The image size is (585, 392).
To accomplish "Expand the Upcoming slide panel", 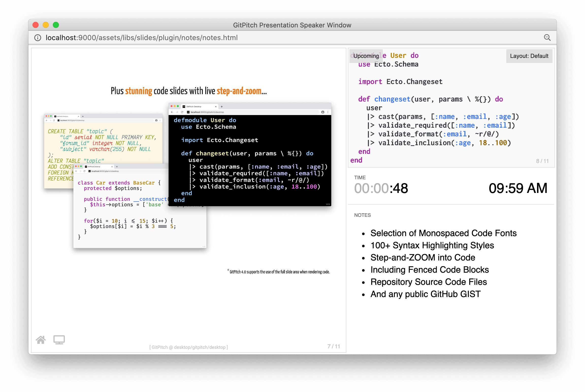I will click(x=366, y=56).
